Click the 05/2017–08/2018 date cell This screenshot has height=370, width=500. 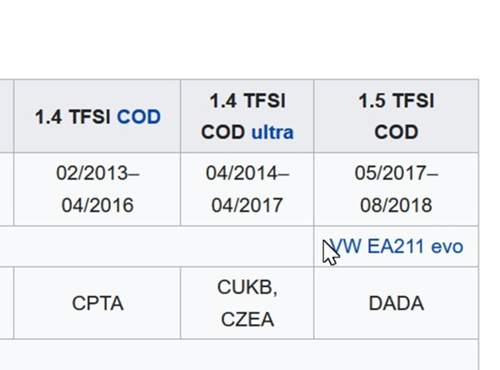[396, 189]
